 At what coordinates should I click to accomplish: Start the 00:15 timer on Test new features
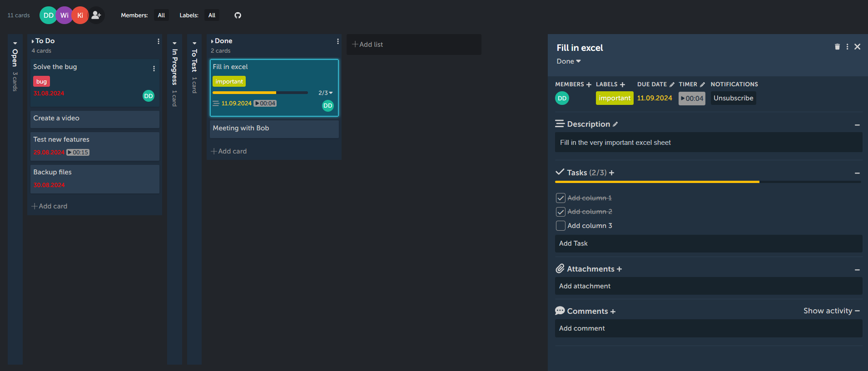pyautogui.click(x=78, y=153)
